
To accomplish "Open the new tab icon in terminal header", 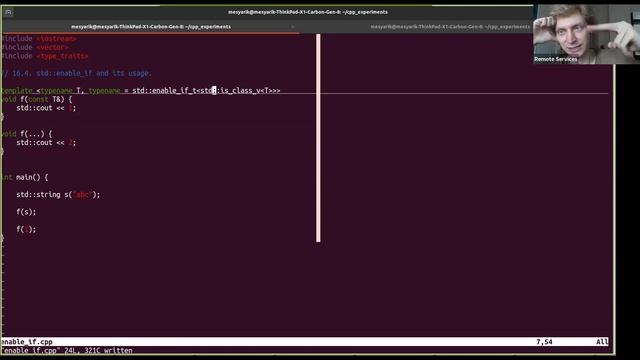I will click(8, 12).
